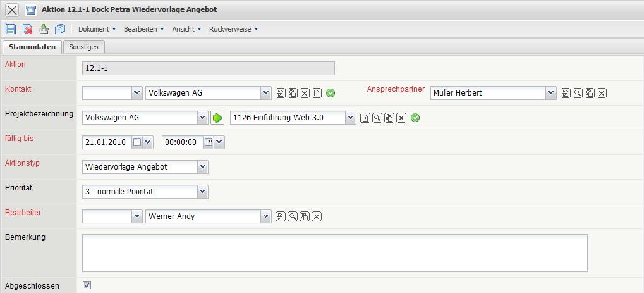644x293 pixels.
Task: Click the Abgeschlossen label
Action: point(32,285)
